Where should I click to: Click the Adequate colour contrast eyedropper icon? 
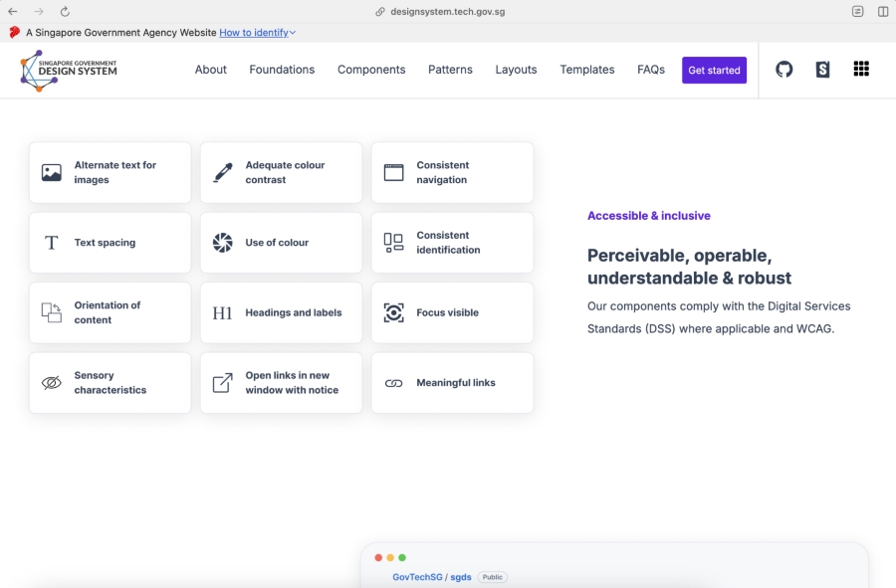(x=223, y=173)
